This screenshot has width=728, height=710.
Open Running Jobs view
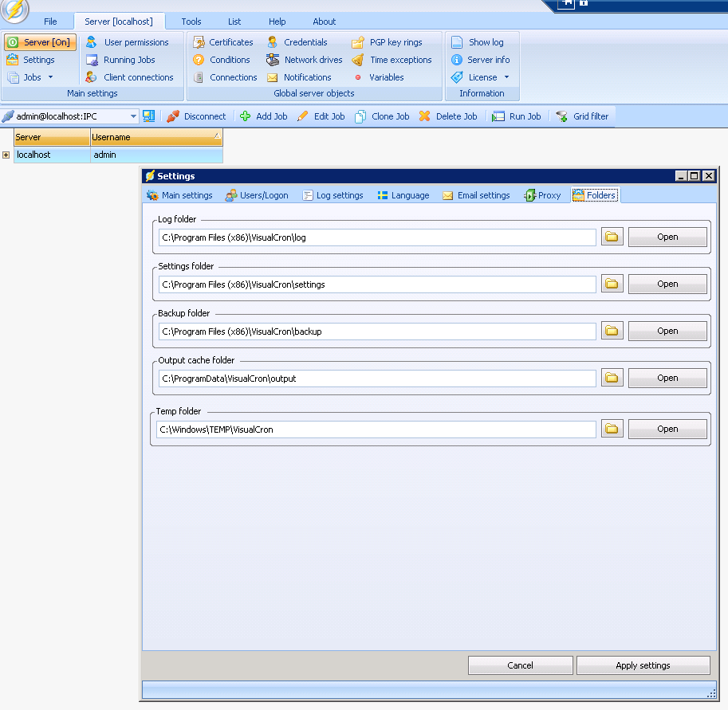128,60
